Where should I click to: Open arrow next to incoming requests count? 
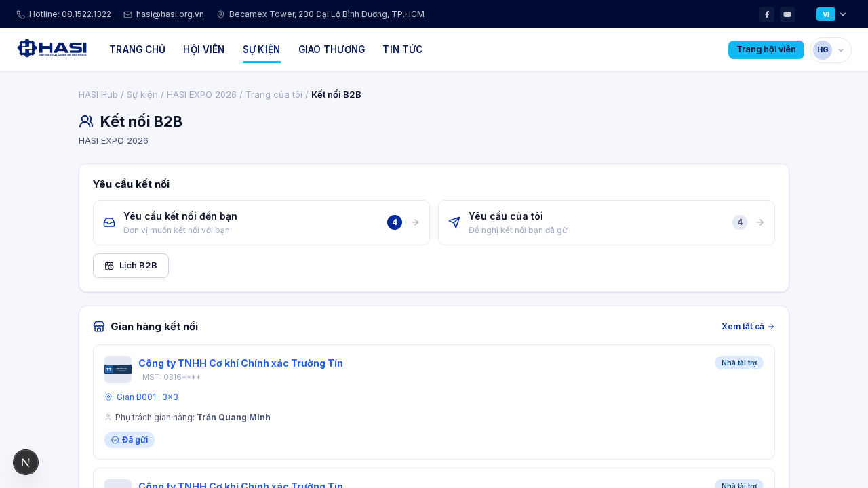pos(415,222)
